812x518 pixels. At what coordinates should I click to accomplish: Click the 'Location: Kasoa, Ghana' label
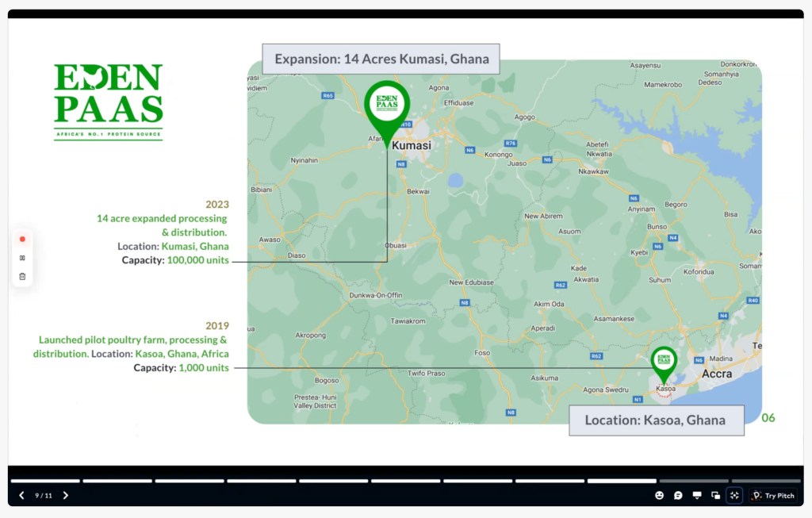coord(656,420)
